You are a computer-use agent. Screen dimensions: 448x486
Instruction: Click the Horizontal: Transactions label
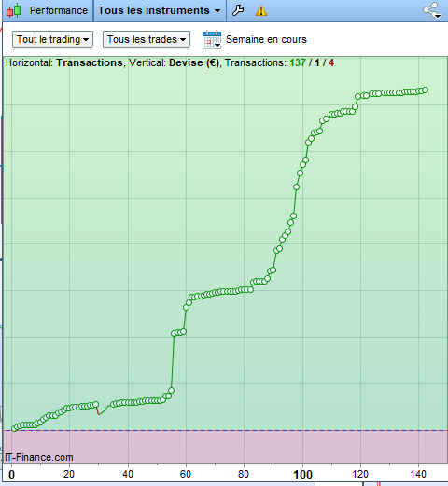[64, 62]
